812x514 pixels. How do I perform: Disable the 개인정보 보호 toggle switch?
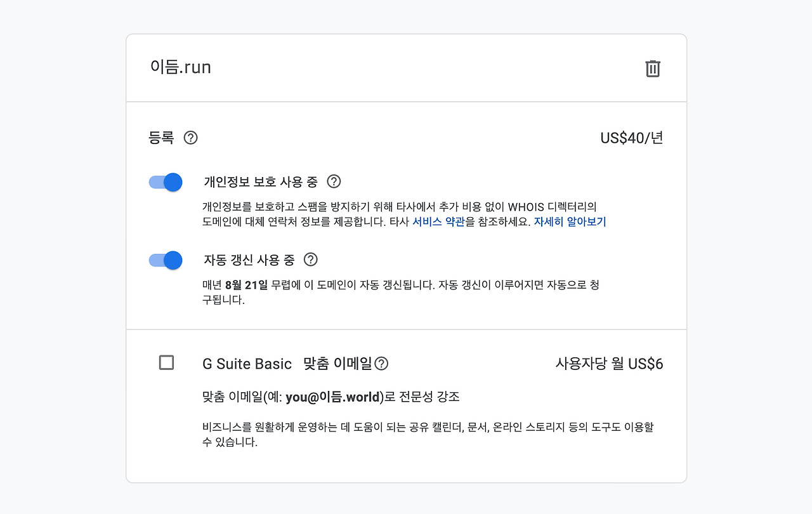(166, 182)
